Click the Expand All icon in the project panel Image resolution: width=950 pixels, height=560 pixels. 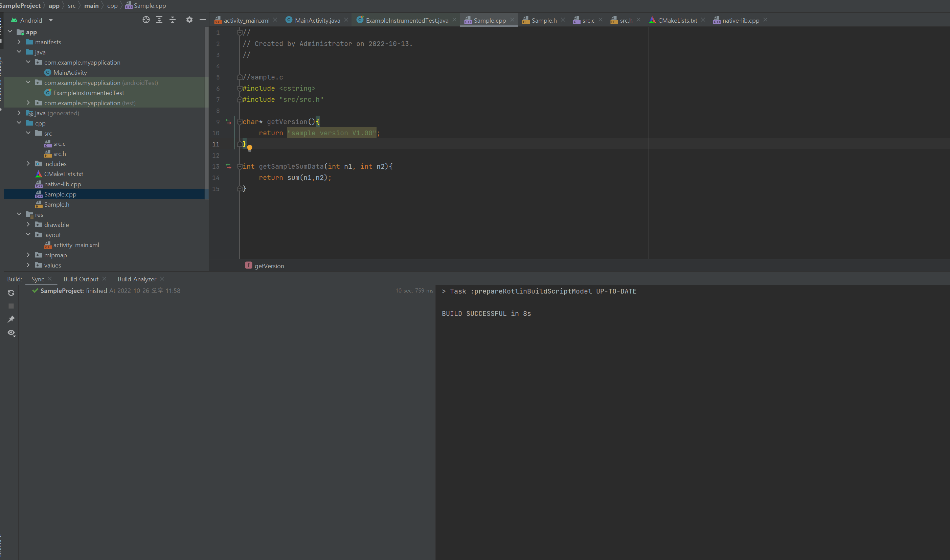(x=159, y=20)
